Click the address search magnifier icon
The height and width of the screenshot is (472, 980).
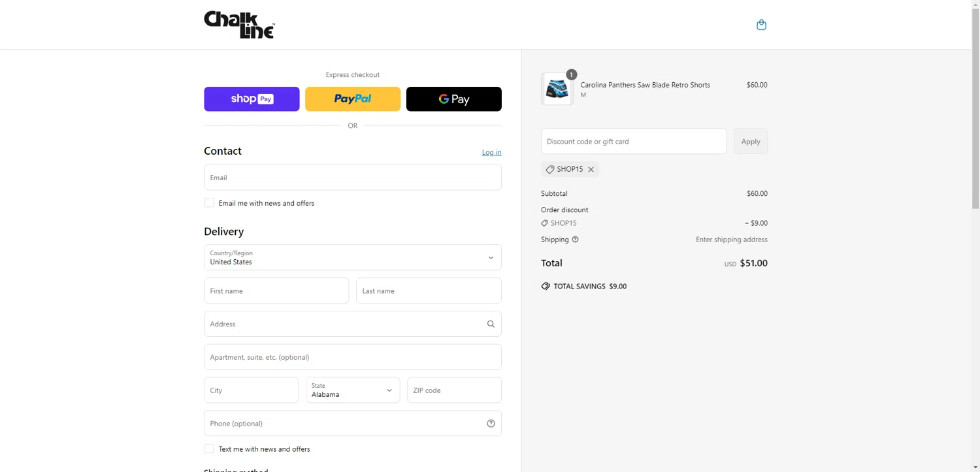pyautogui.click(x=491, y=324)
